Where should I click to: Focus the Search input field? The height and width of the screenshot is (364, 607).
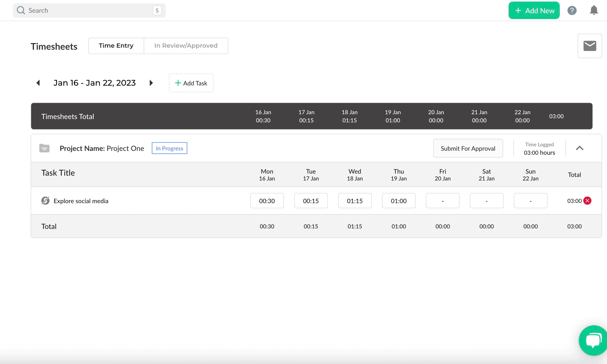click(89, 10)
